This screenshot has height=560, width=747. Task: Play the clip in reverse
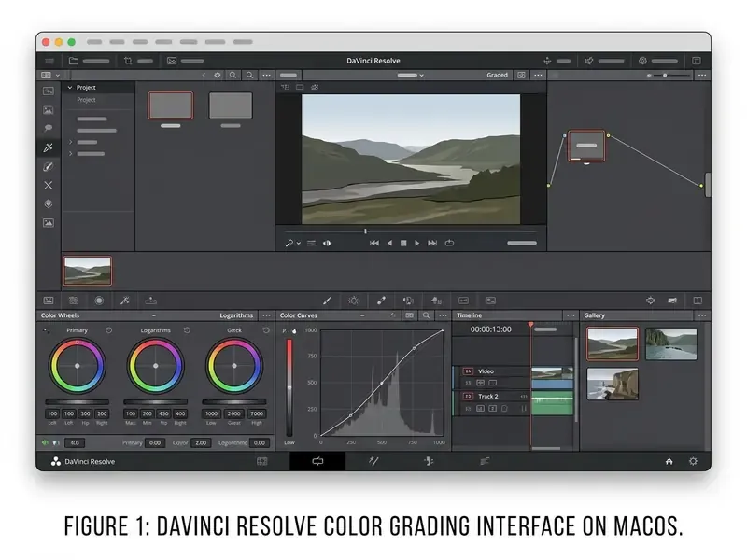(x=389, y=243)
